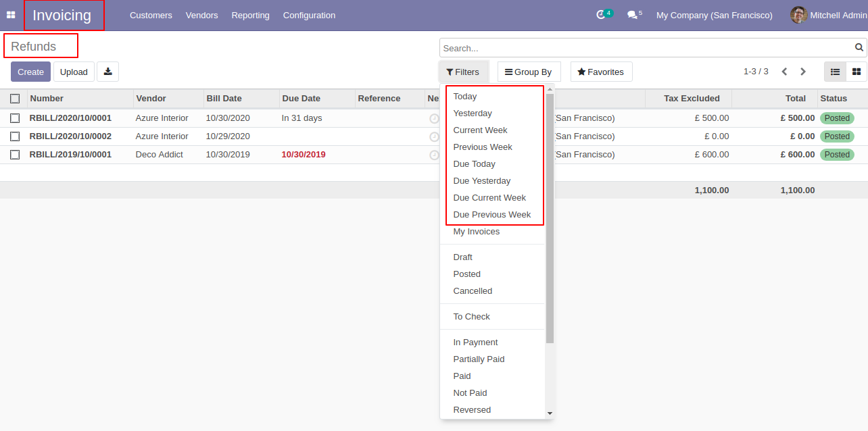
Task: Click the overdue 10/30/2019 due date
Action: click(x=304, y=155)
